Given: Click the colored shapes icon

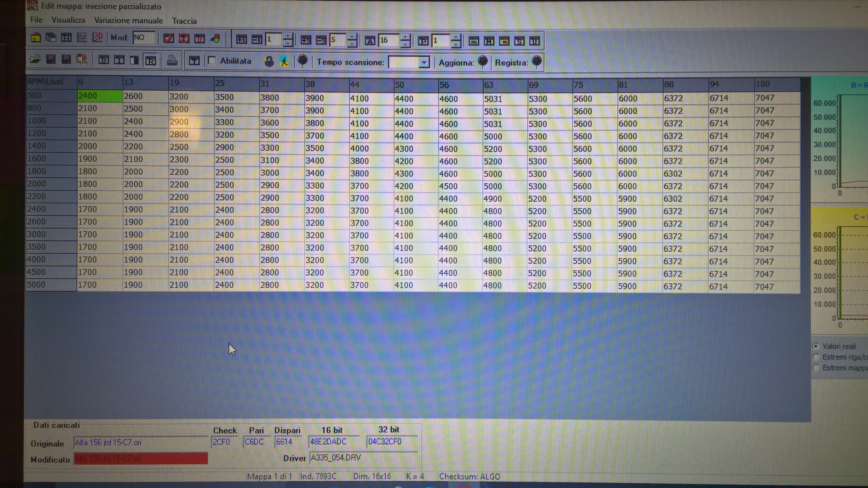Looking at the screenshot, I should tap(215, 39).
